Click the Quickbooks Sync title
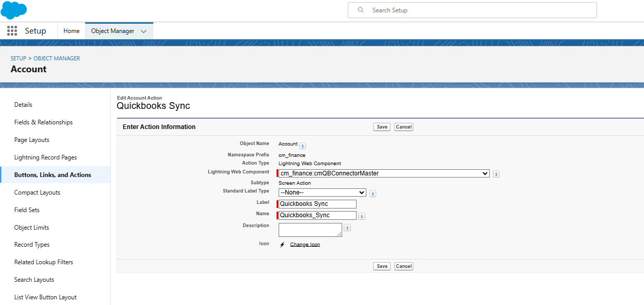The width and height of the screenshot is (644, 305). (x=153, y=106)
